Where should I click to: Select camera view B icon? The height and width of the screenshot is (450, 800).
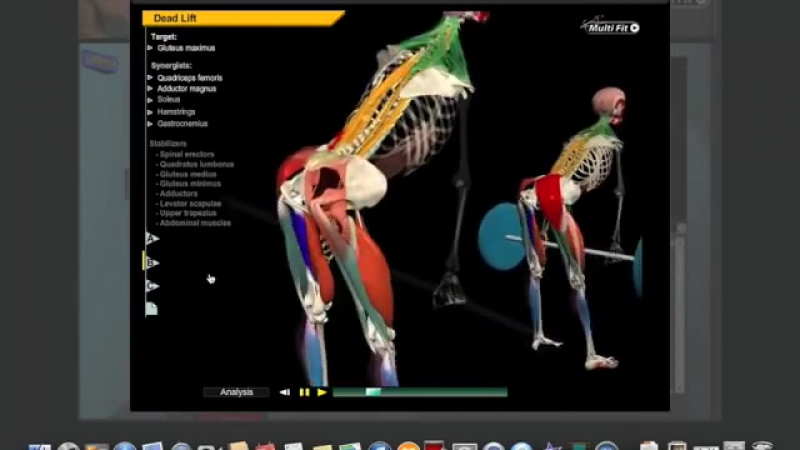tap(151, 262)
